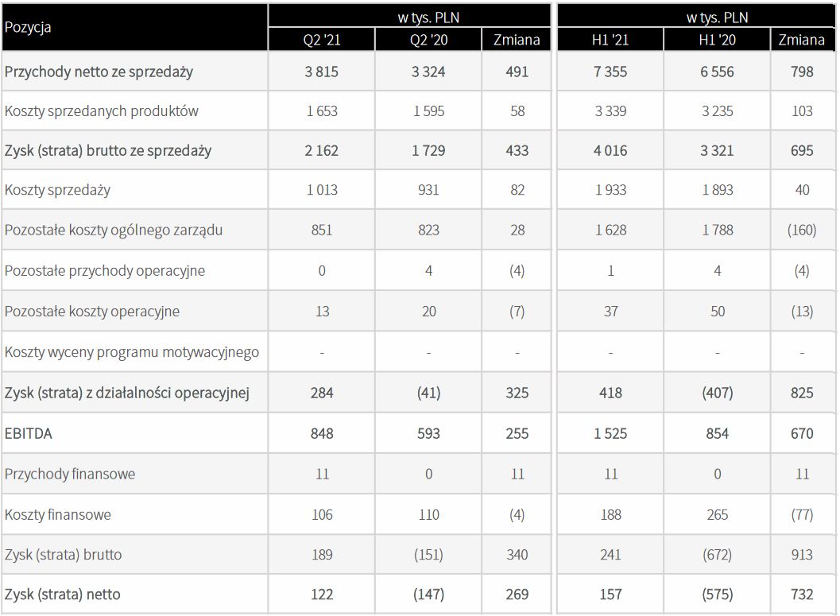The width and height of the screenshot is (840, 616).
Task: Click the 1 525 EBITDA cell
Action: click(610, 433)
